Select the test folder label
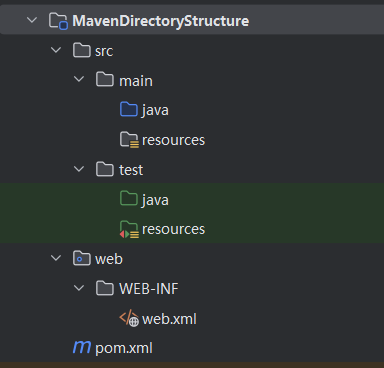 click(131, 170)
